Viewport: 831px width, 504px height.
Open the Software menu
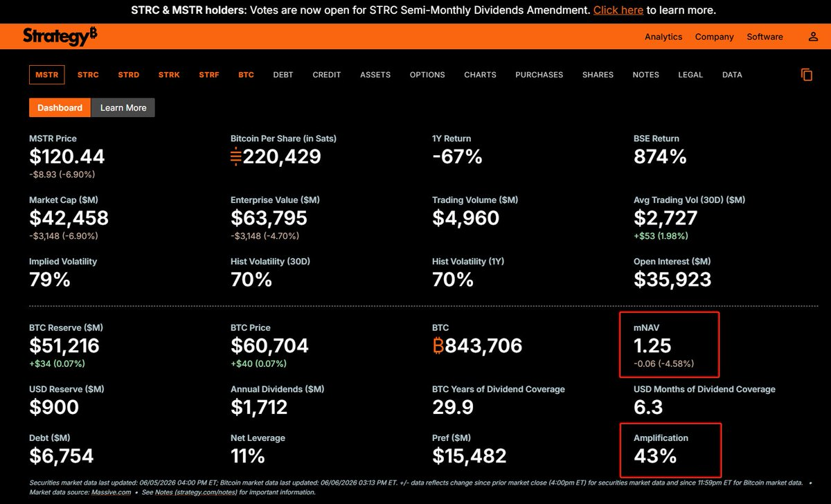point(765,37)
